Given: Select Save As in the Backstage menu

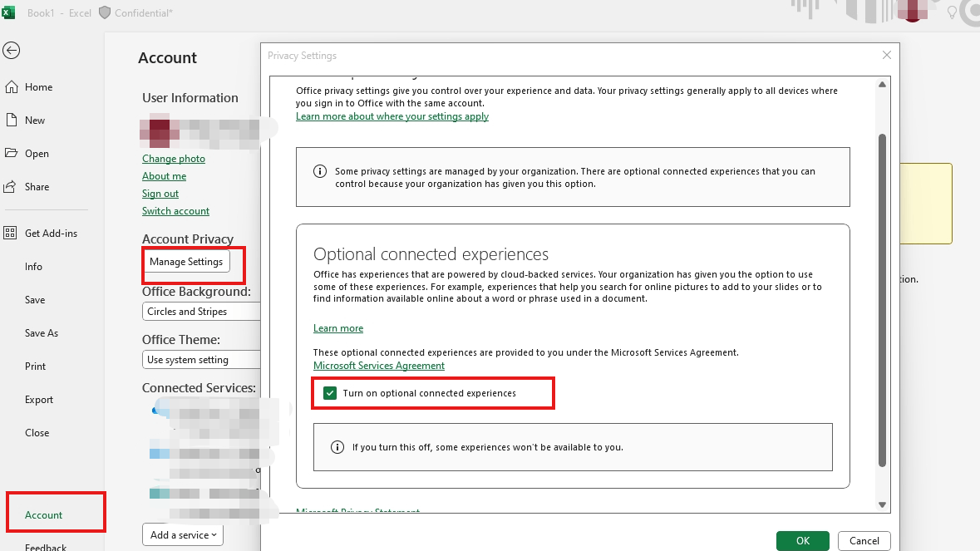Looking at the screenshot, I should click(x=42, y=333).
